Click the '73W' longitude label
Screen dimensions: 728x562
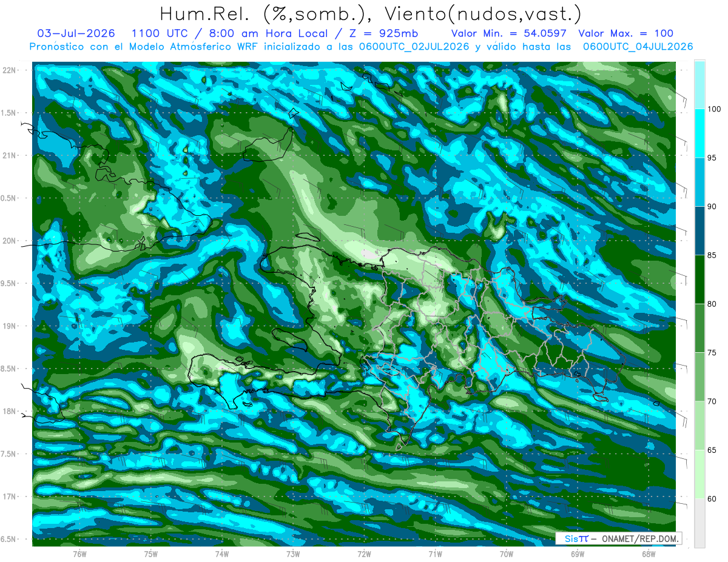click(x=293, y=554)
